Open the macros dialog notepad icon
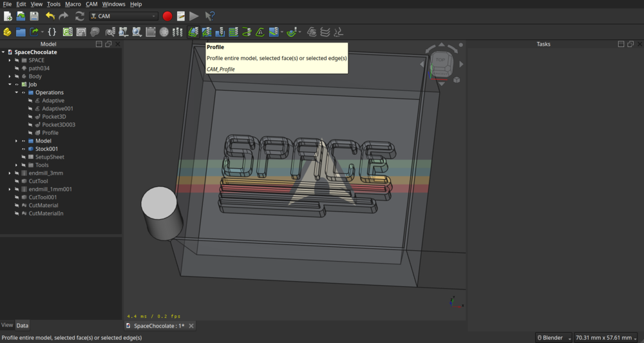Screen dimensions: 644x343 tap(181, 16)
